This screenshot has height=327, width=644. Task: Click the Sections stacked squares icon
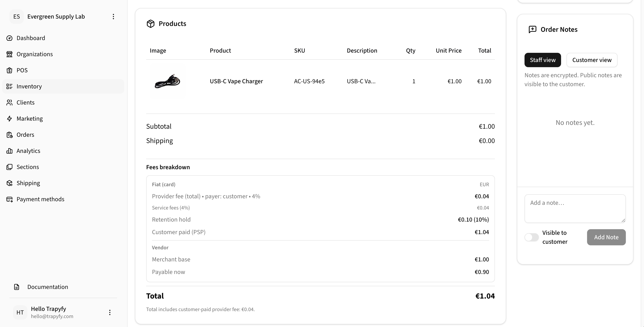[9, 167]
